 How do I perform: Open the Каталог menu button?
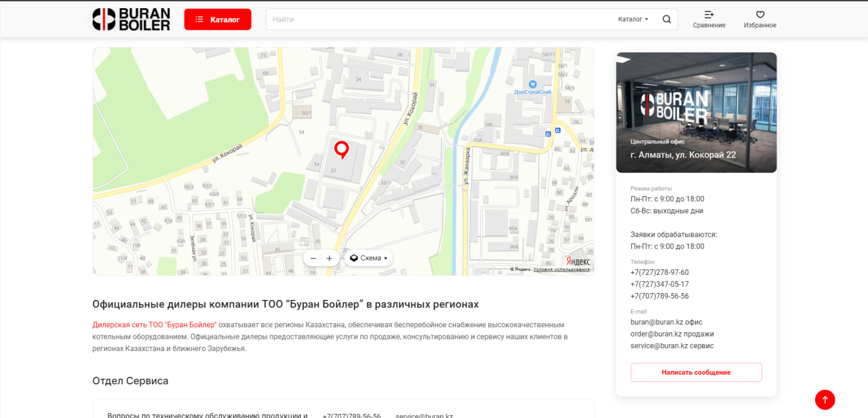218,20
